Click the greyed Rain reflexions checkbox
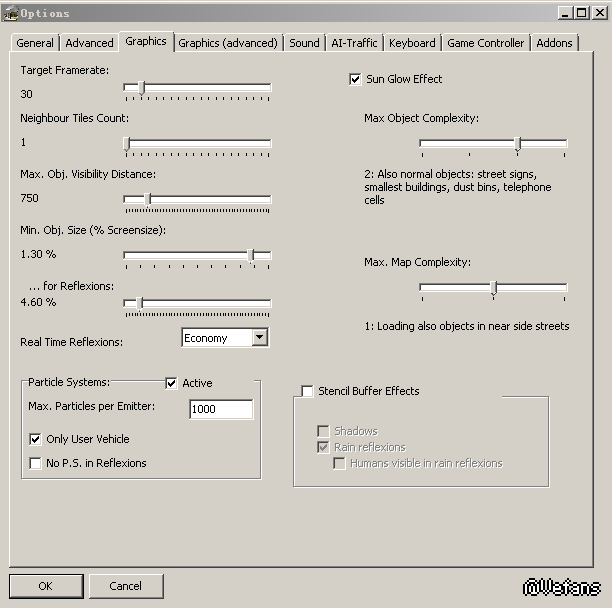This screenshot has height=608, width=612. coord(323,447)
